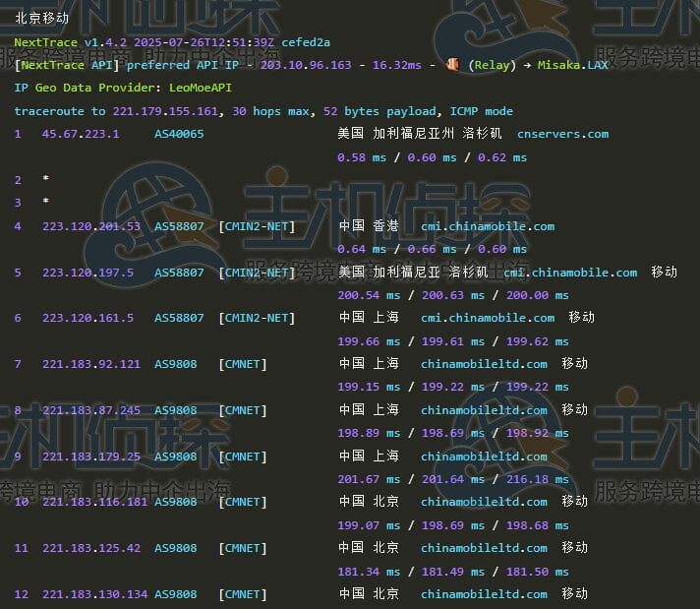Click the fish emoji icon before (Relay)
The height and width of the screenshot is (609, 700).
452,65
